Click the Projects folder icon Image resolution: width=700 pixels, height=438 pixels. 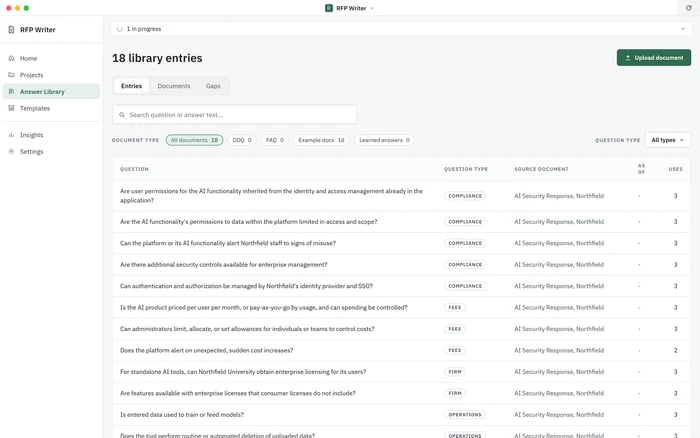[x=11, y=75]
